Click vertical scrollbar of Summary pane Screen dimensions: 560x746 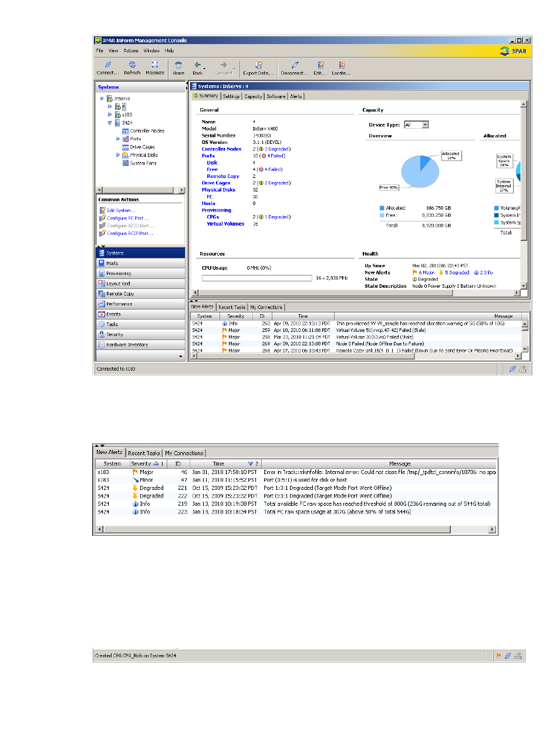coord(524,173)
